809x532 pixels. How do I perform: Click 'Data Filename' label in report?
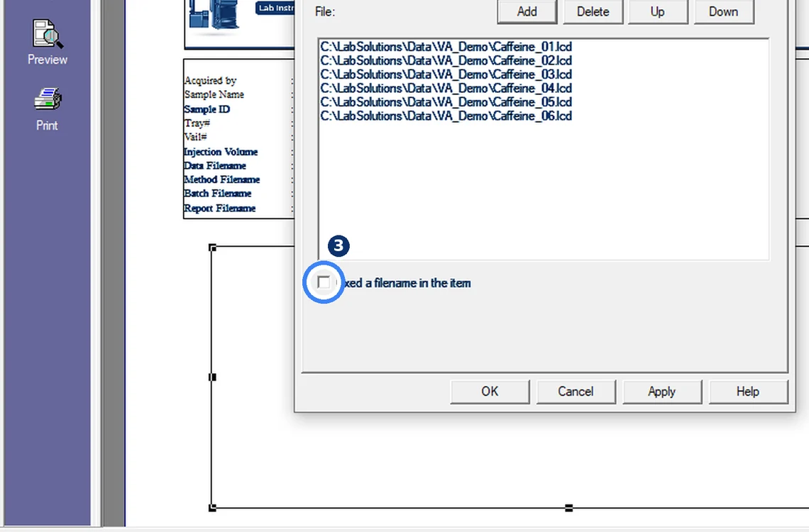pyautogui.click(x=215, y=166)
